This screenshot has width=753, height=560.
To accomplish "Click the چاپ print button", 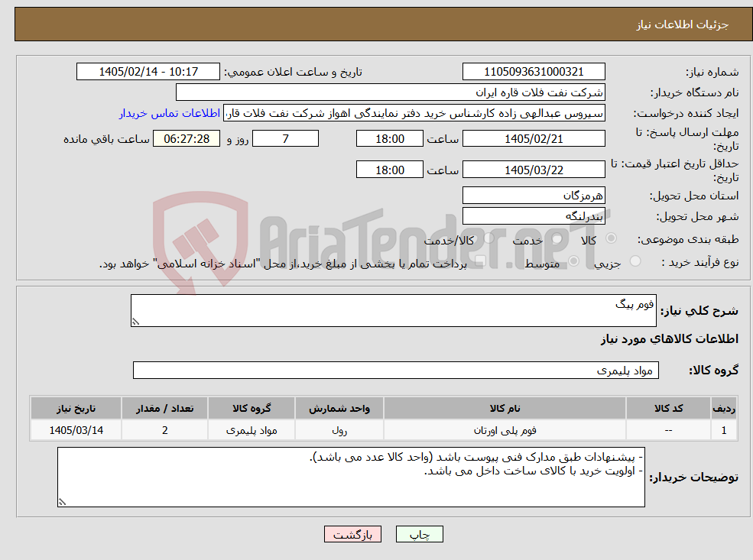I will click(x=419, y=534).
